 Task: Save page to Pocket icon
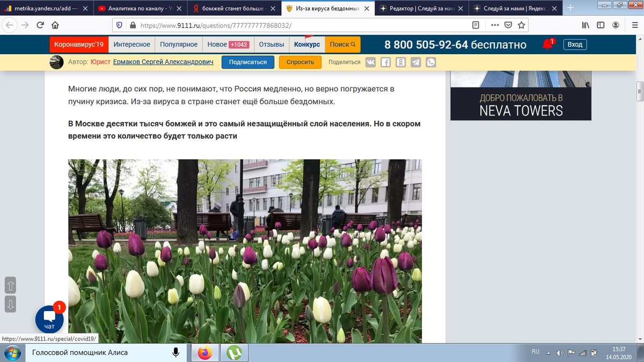tap(508, 25)
